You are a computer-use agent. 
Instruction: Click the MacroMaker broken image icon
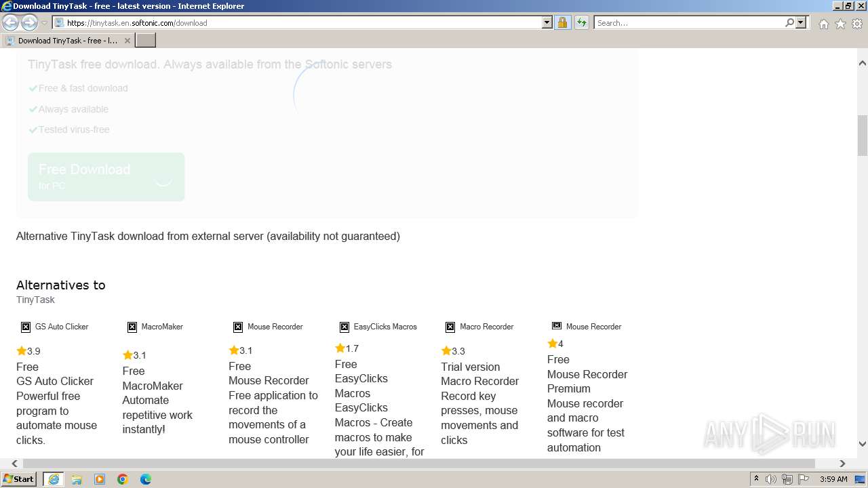coord(132,327)
